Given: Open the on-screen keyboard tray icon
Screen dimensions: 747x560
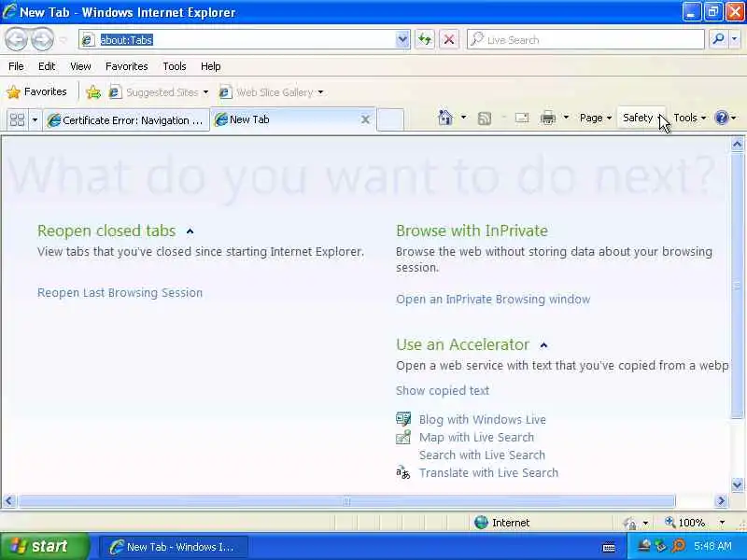Looking at the screenshot, I should point(609,547).
